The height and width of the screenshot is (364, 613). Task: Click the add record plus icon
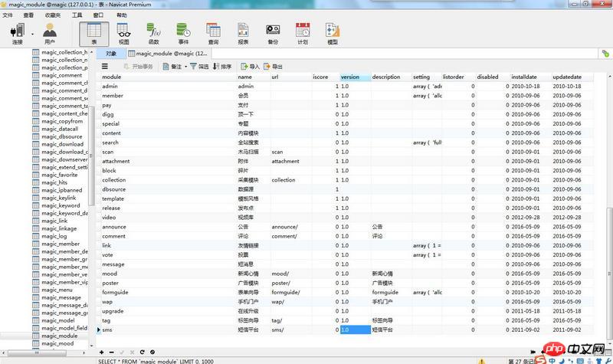tap(102, 353)
